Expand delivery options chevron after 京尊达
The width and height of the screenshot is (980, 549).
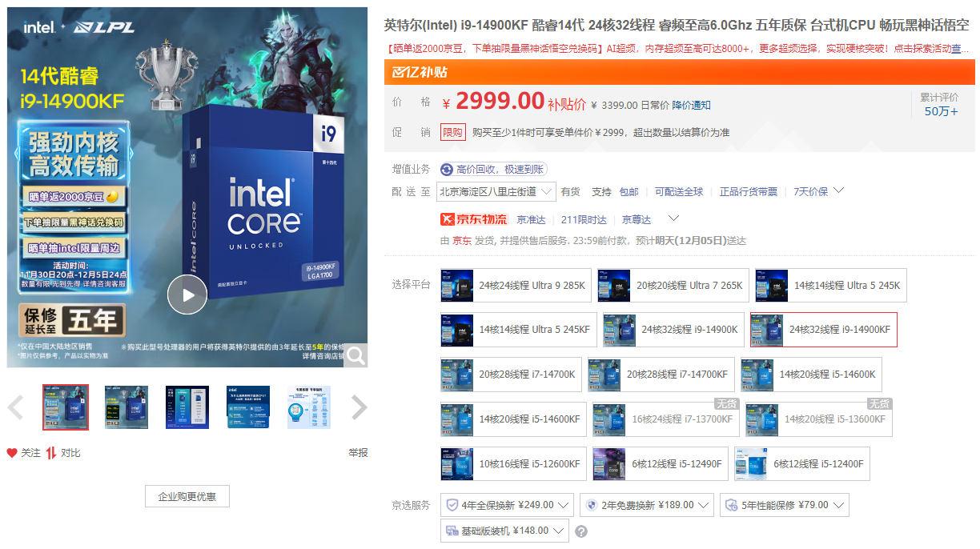click(673, 218)
